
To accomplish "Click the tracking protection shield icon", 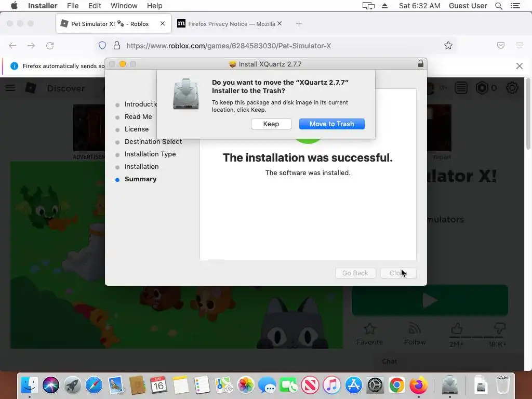I will coord(102,46).
